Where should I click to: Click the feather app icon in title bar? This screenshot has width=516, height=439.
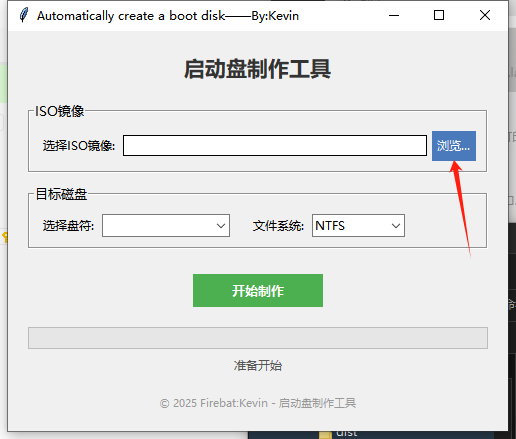tap(24, 15)
